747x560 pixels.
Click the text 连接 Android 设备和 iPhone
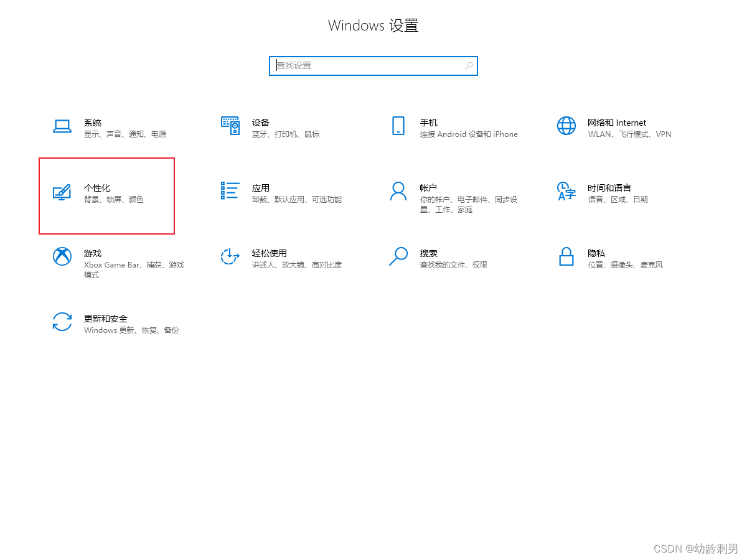click(x=469, y=134)
